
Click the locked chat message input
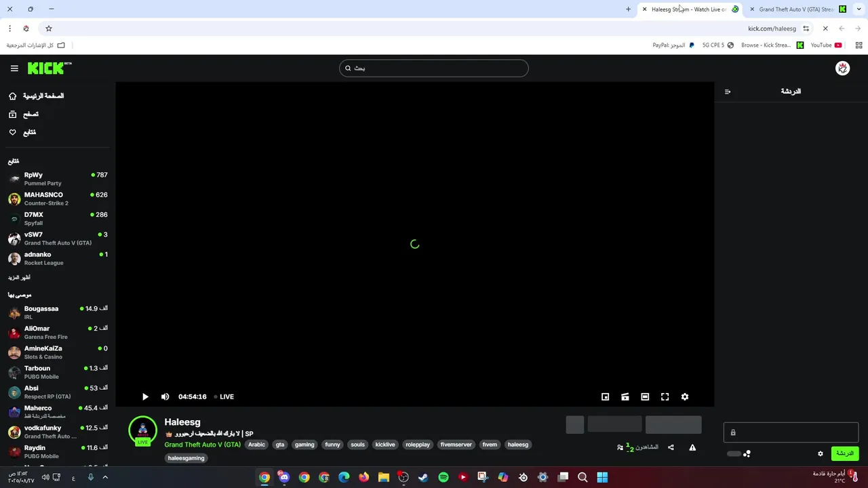[x=791, y=432]
